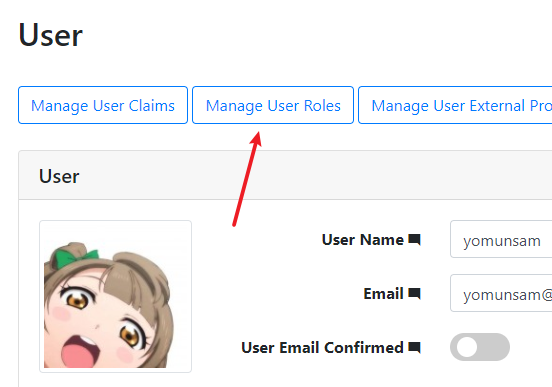Click the User Name label text
This screenshot has width=552, height=387.
pos(363,240)
